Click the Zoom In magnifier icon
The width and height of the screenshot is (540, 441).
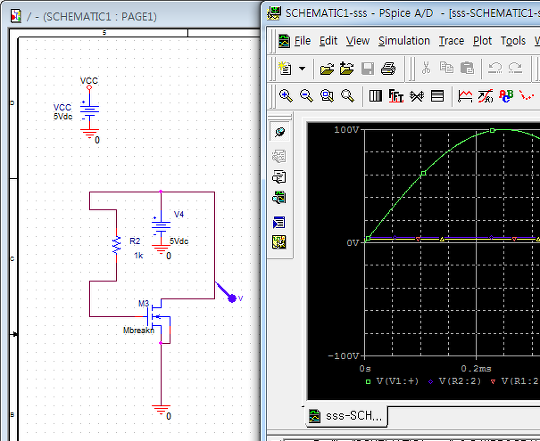pos(286,96)
